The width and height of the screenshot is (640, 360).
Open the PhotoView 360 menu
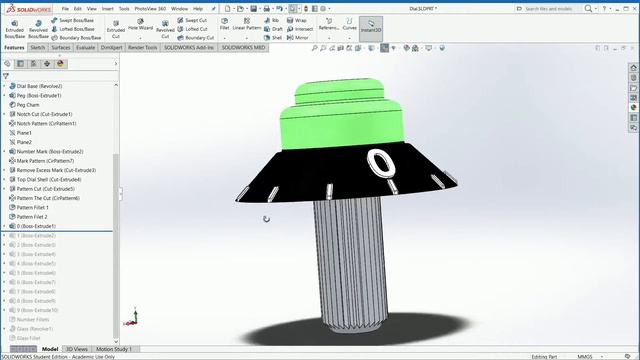pyautogui.click(x=150, y=9)
